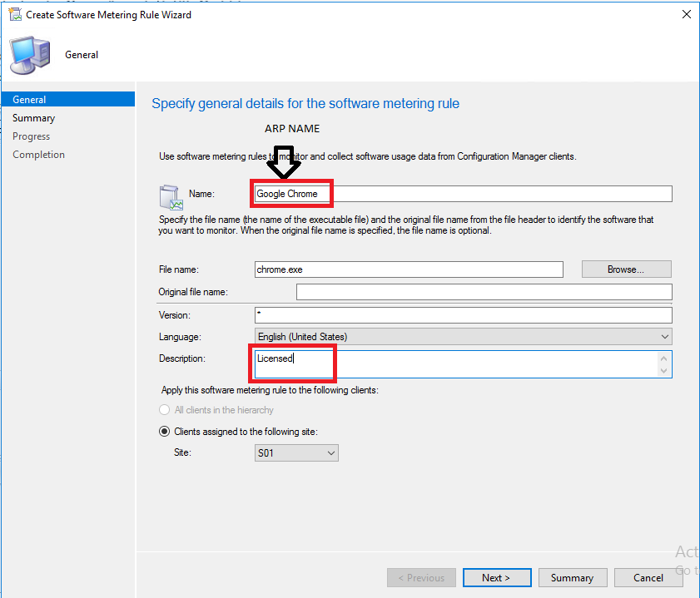Focus the Original file name field
The height and width of the screenshot is (598, 700).
coord(484,292)
